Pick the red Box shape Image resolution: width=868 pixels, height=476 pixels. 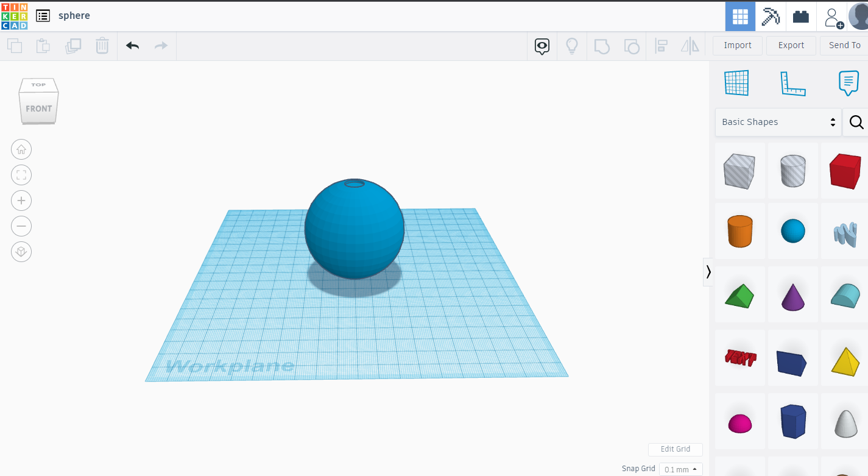(x=845, y=171)
